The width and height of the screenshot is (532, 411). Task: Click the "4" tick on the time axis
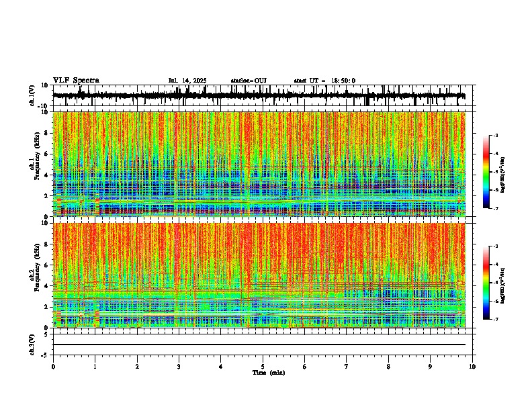click(221, 367)
